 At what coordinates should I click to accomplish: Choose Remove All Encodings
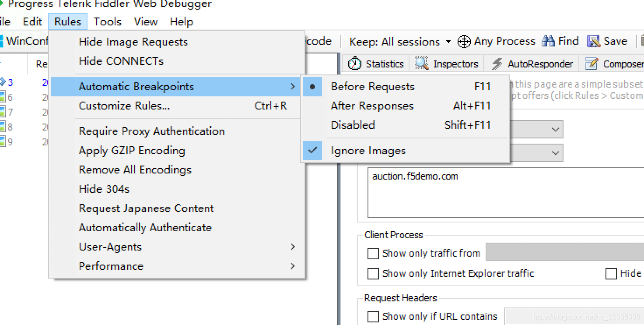[x=177, y=170]
